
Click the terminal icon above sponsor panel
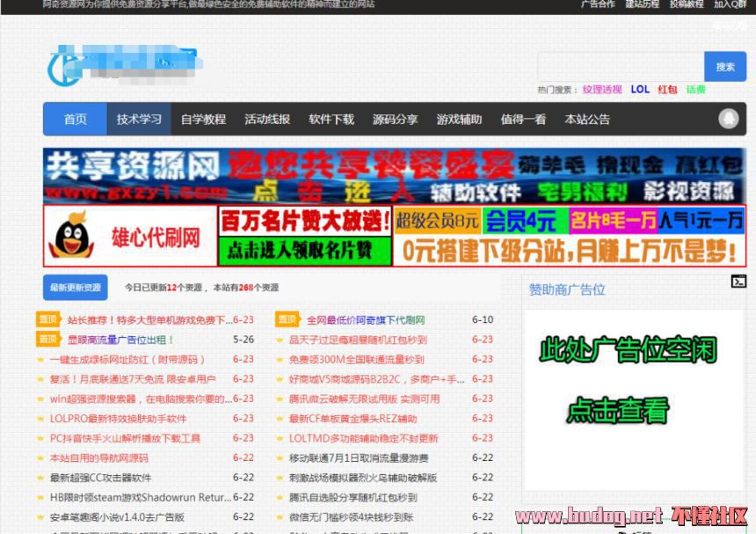[738, 282]
